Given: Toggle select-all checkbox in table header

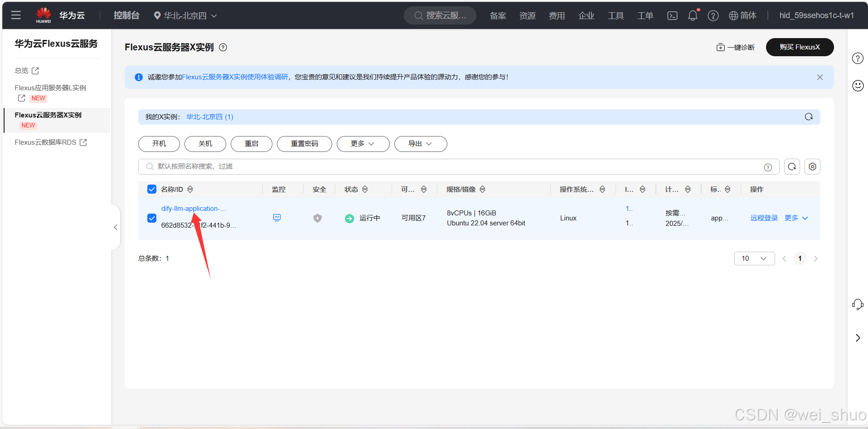Looking at the screenshot, I should [x=152, y=190].
